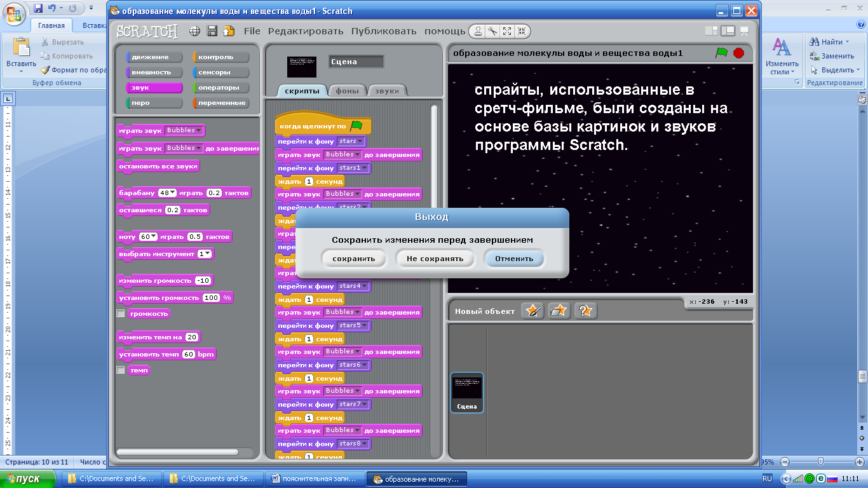
Task: Click the blocks palette horizontal scrollbar
Action: (x=177, y=452)
